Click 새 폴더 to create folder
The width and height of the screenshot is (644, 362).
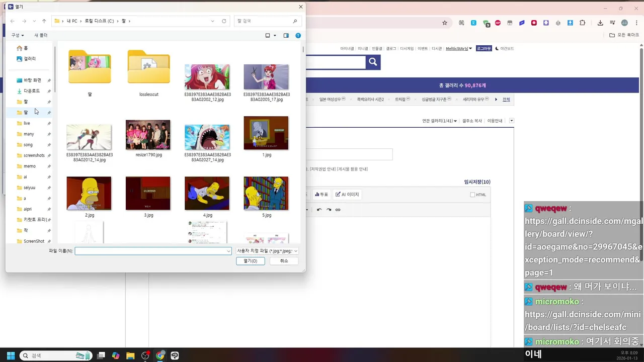(x=41, y=35)
